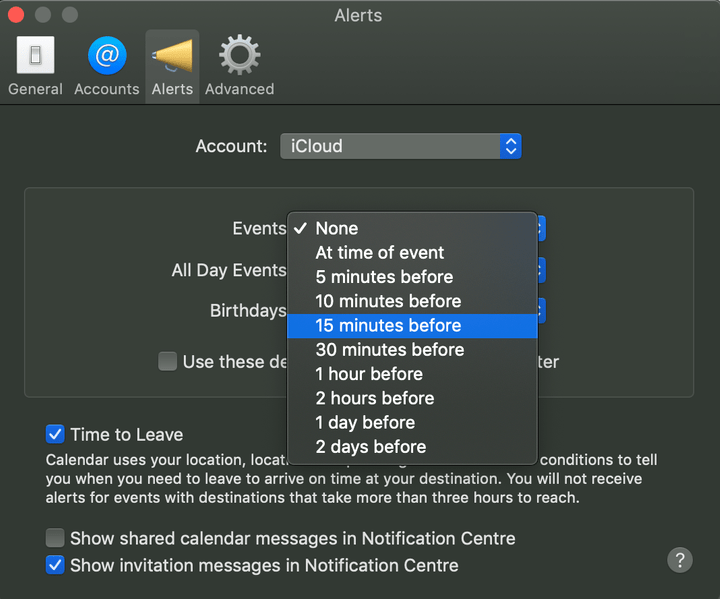Disable invitation messages in Notification Centre
720x599 pixels.
pos(55,565)
